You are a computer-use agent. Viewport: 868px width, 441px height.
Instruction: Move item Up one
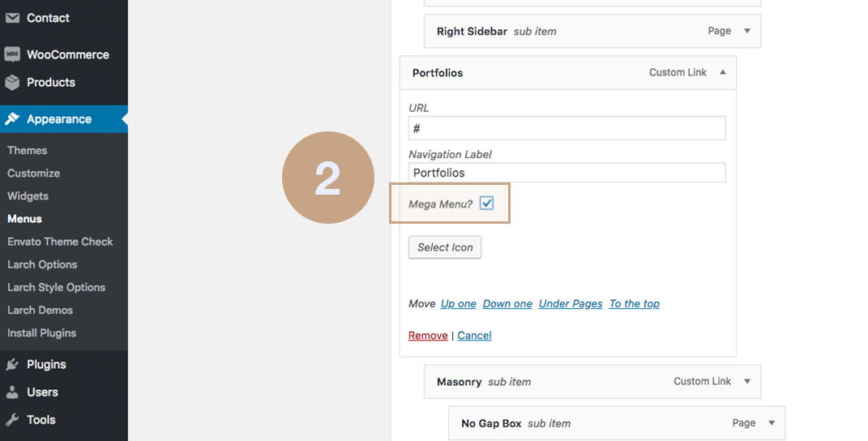click(459, 304)
